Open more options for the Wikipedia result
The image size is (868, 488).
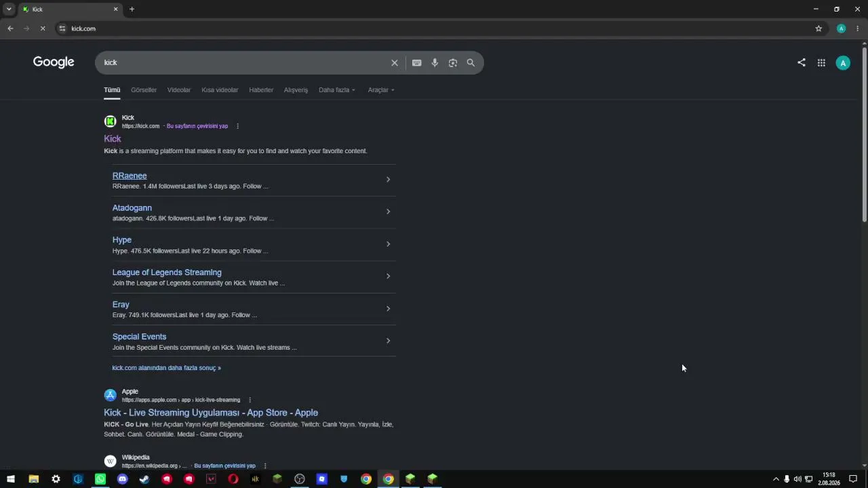point(265,466)
